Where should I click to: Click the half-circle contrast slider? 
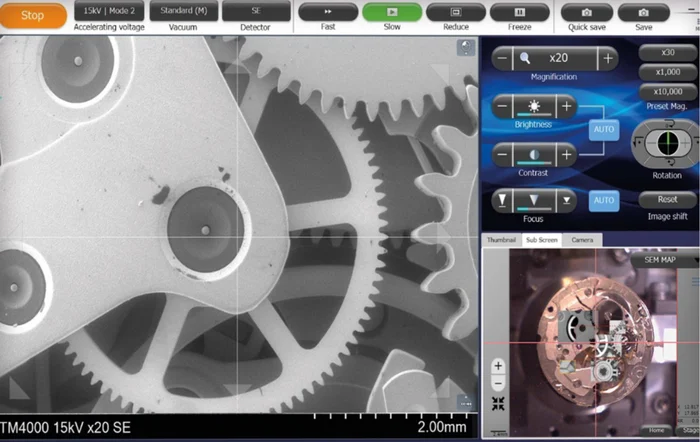click(x=534, y=155)
